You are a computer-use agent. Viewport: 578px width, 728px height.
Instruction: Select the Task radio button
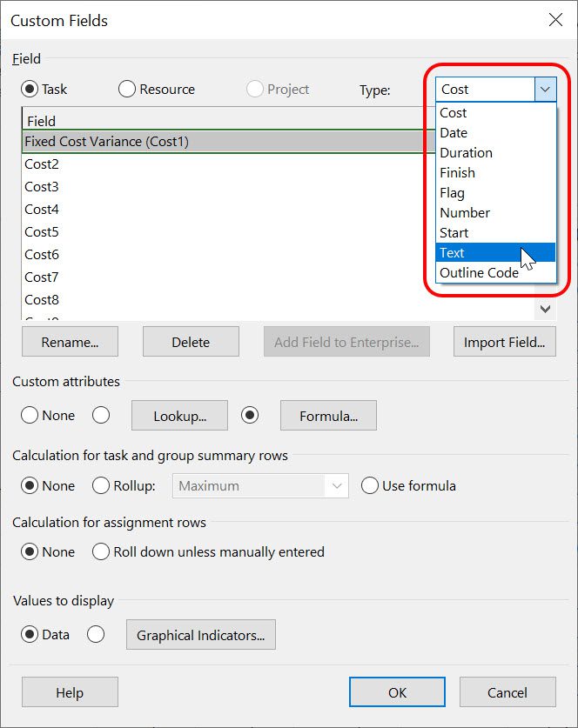(x=30, y=89)
